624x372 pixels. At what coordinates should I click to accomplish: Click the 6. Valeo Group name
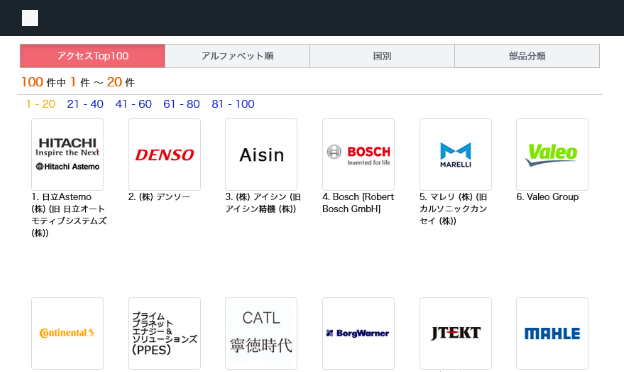pos(548,197)
